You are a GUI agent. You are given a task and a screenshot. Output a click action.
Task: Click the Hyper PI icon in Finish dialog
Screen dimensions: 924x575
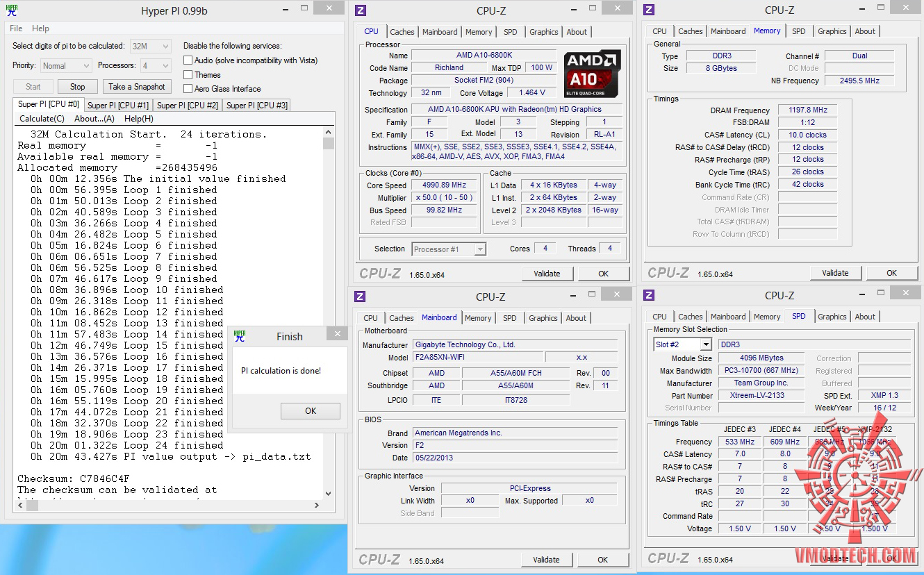pos(240,336)
